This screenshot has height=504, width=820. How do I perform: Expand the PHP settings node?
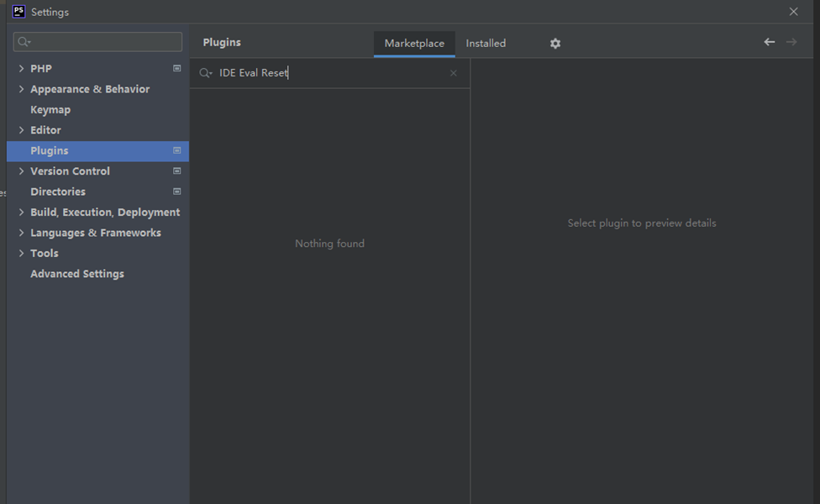tap(21, 69)
